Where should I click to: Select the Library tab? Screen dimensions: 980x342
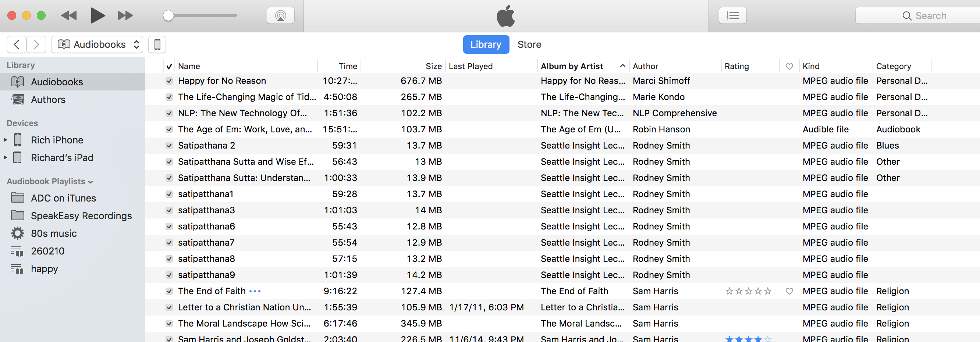[486, 44]
